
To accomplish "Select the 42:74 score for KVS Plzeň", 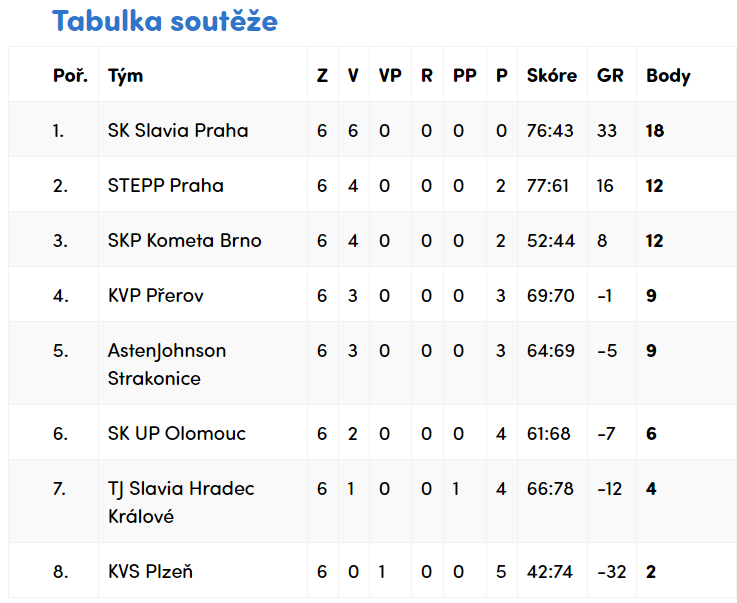I will pos(549,572).
